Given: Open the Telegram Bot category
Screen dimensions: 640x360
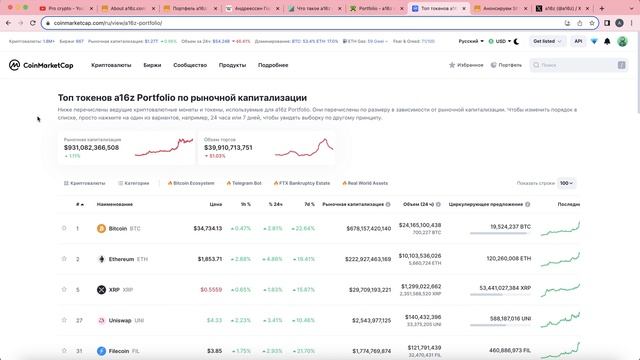Looking at the screenshot, I should coord(244,183).
